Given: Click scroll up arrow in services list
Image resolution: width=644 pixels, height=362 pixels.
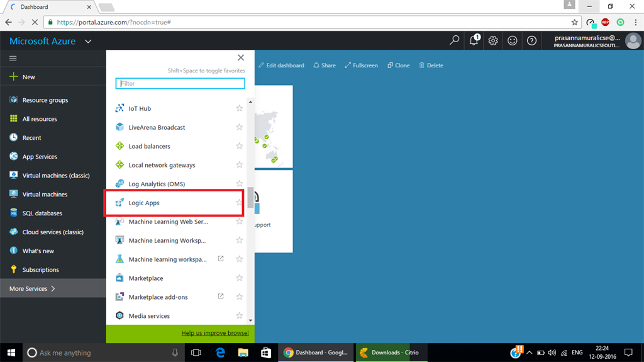Looking at the screenshot, I should pyautogui.click(x=250, y=101).
